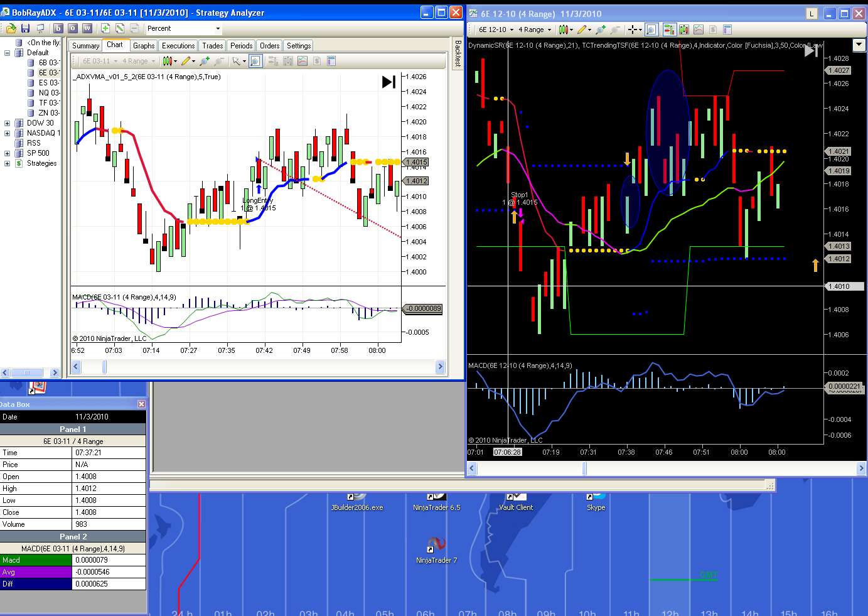Image resolution: width=868 pixels, height=616 pixels.
Task: Launch Skype from the desktop shortcut
Action: click(596, 502)
